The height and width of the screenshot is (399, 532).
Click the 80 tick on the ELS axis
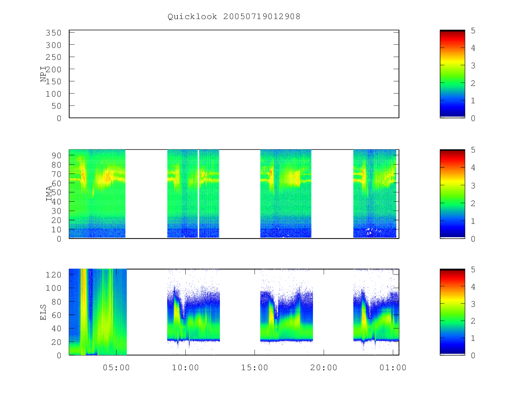57,302
